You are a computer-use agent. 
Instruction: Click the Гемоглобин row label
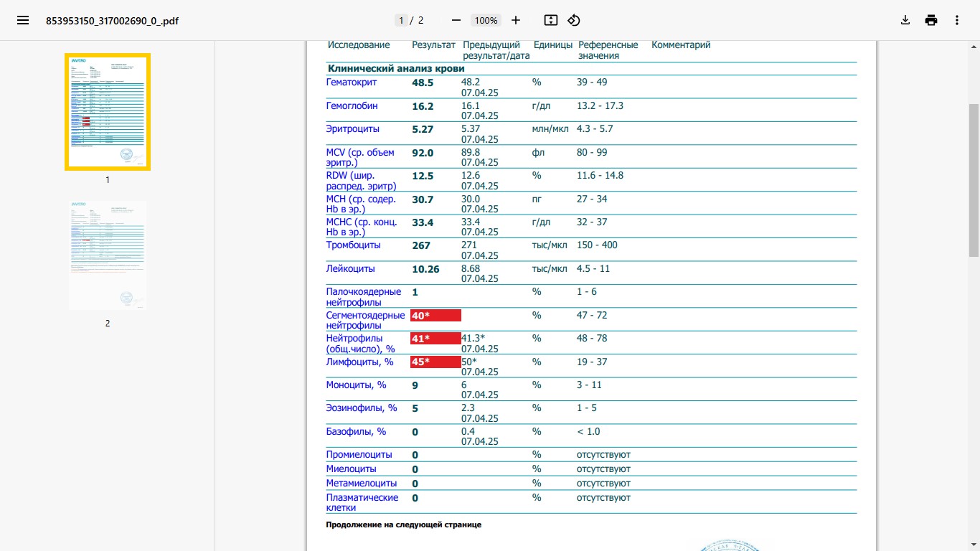click(352, 106)
